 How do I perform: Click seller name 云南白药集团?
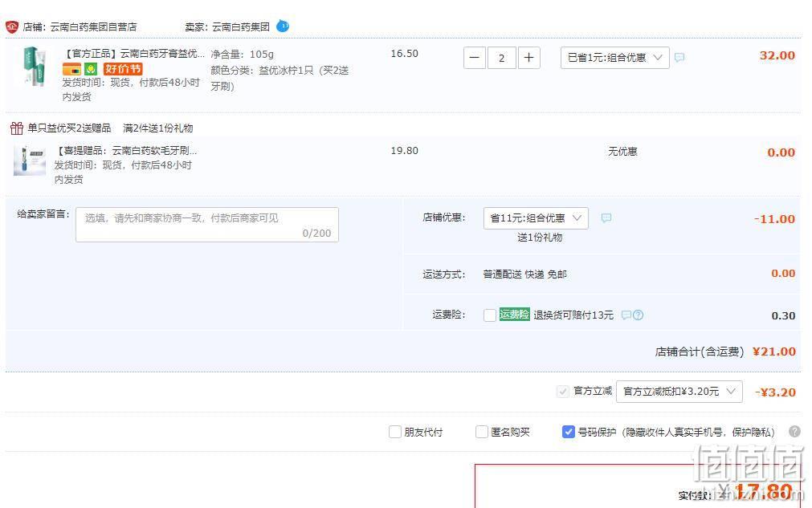point(241,27)
